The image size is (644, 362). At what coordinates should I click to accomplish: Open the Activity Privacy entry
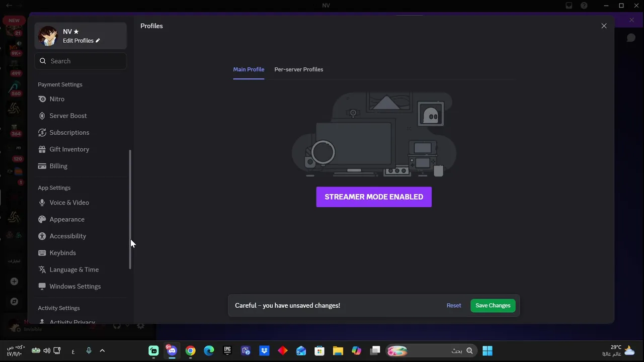click(x=80, y=321)
